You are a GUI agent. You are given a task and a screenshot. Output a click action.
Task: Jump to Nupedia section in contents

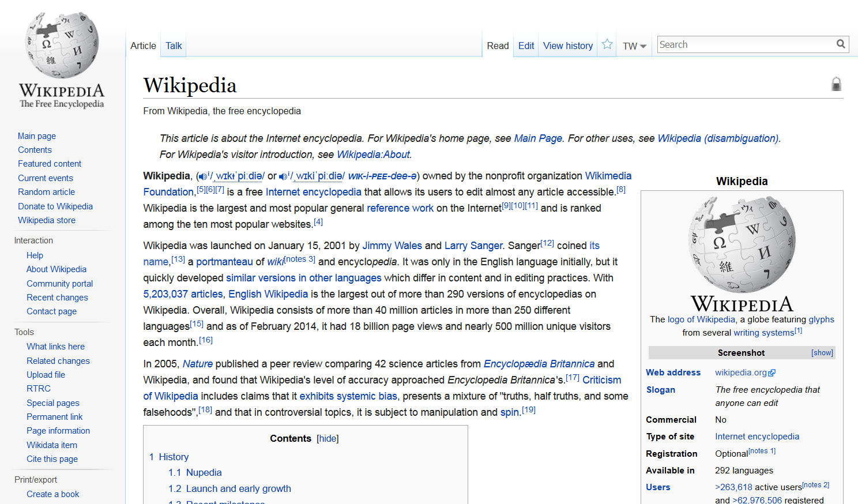tap(204, 472)
